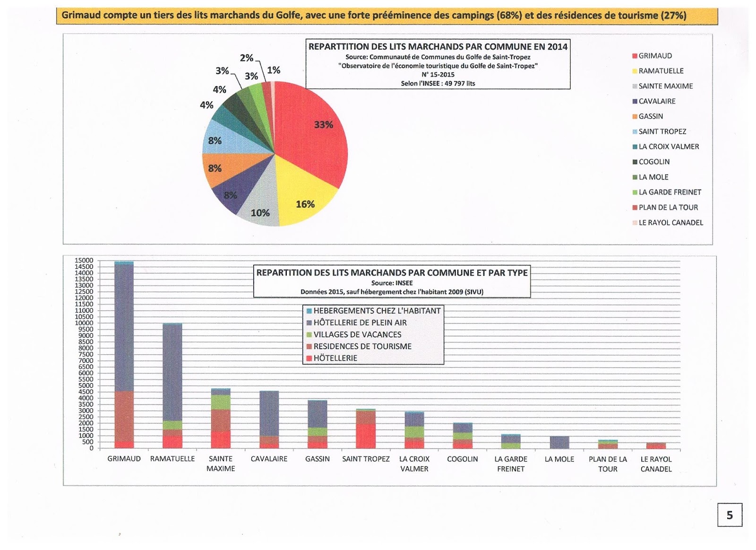The height and width of the screenshot is (550, 756).
Task: Click the SAINTE MAXIME stacked bar
Action: pyautogui.click(x=221, y=419)
